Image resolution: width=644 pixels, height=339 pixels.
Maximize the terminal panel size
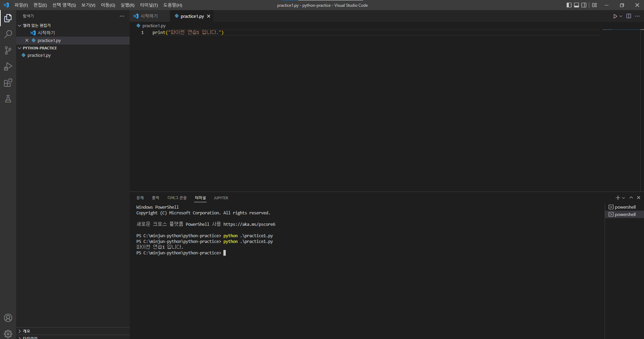pos(631,198)
